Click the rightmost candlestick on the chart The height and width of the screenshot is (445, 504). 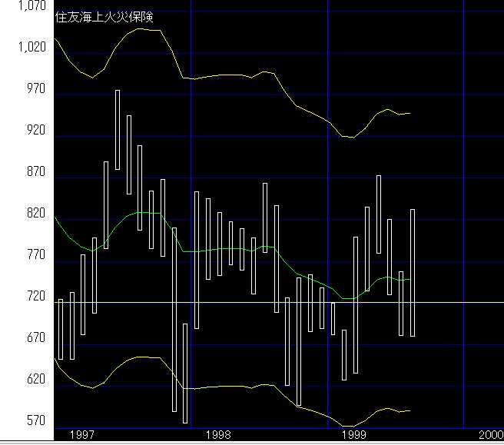tap(413, 273)
